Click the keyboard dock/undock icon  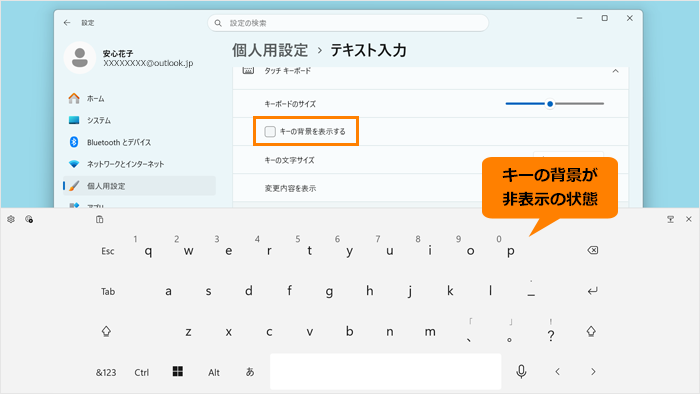pyautogui.click(x=670, y=219)
